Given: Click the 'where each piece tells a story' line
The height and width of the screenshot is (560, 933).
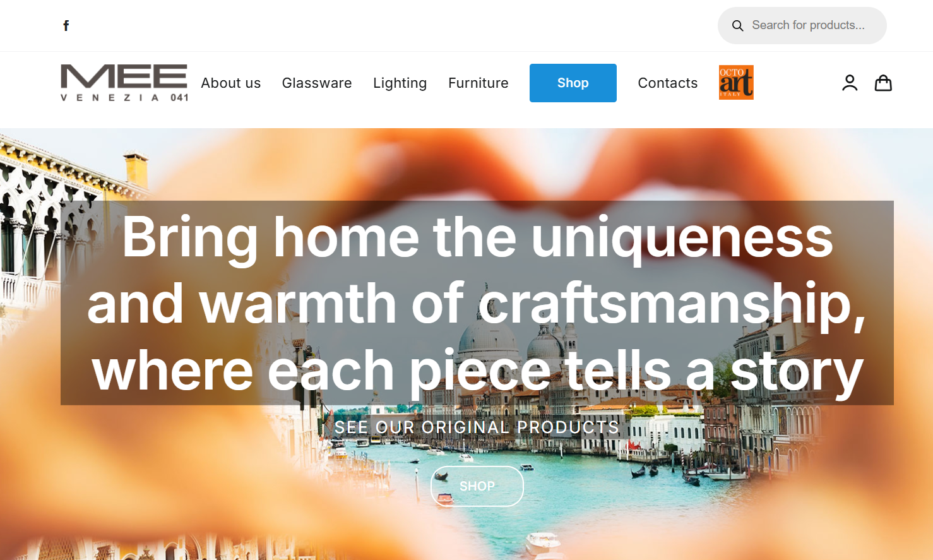Looking at the screenshot, I should pyautogui.click(x=477, y=371).
